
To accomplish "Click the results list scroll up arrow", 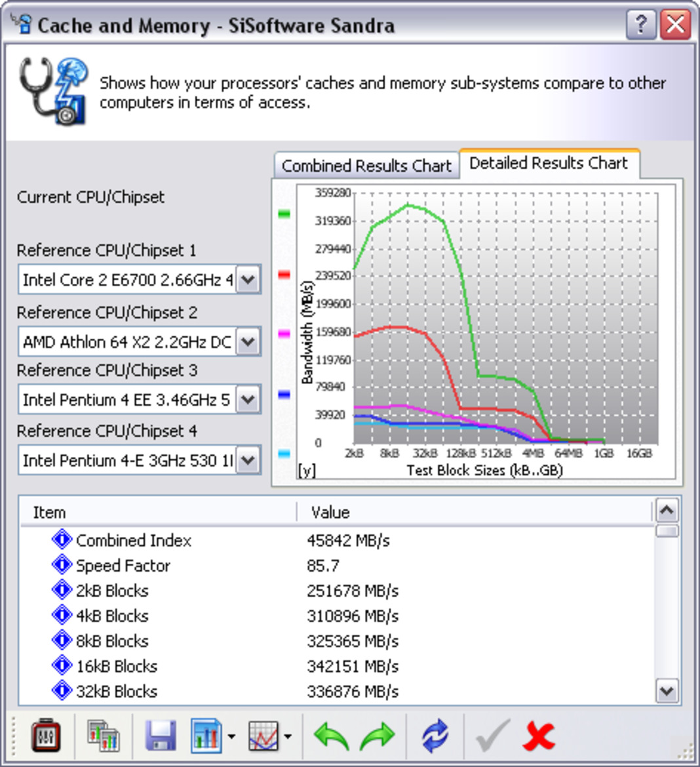I will [667, 511].
